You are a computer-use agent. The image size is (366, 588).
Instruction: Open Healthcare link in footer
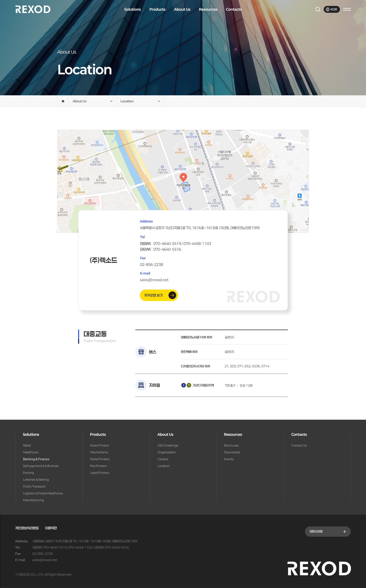click(x=30, y=452)
